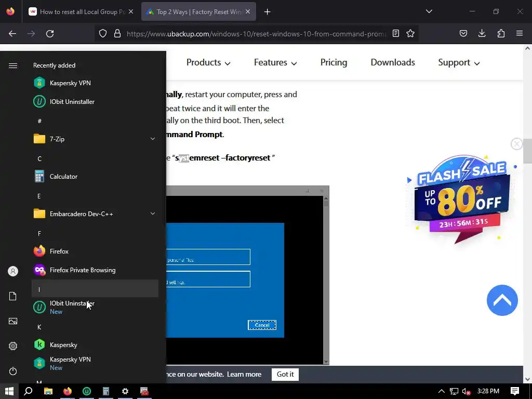Open the Calculator app
Viewport: 532px width, 399px height.
95,177
